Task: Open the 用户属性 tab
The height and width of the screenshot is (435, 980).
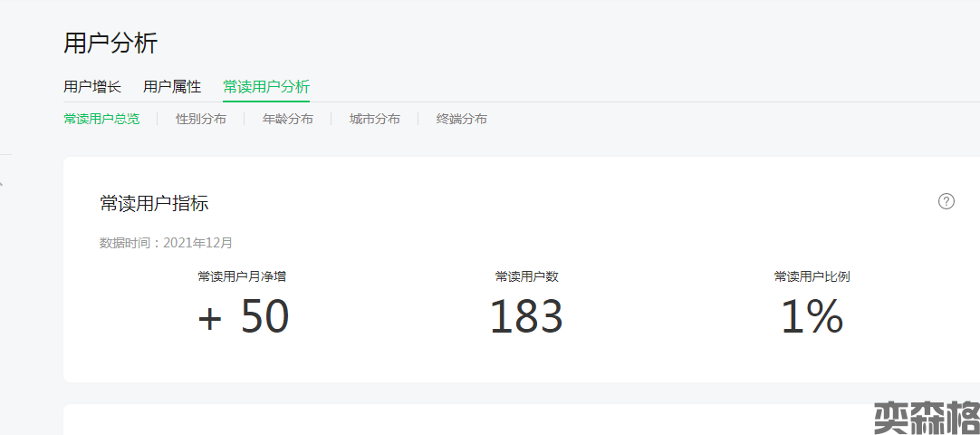Action: [x=172, y=87]
